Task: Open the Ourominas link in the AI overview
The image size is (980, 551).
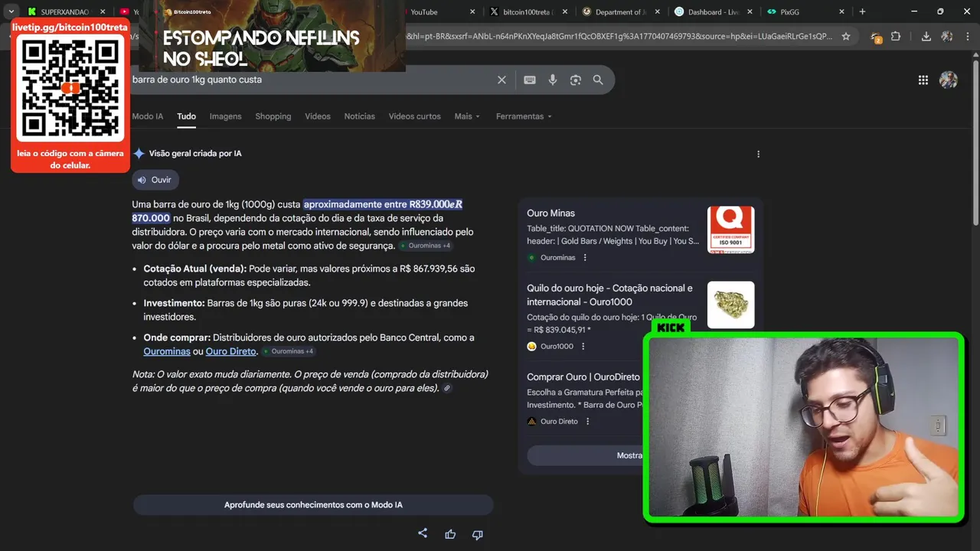Action: click(167, 351)
